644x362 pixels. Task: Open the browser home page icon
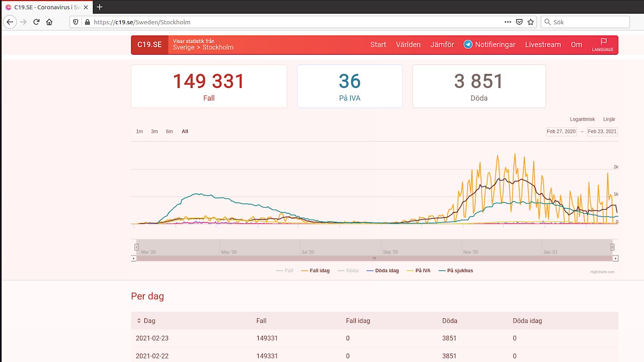49,22
